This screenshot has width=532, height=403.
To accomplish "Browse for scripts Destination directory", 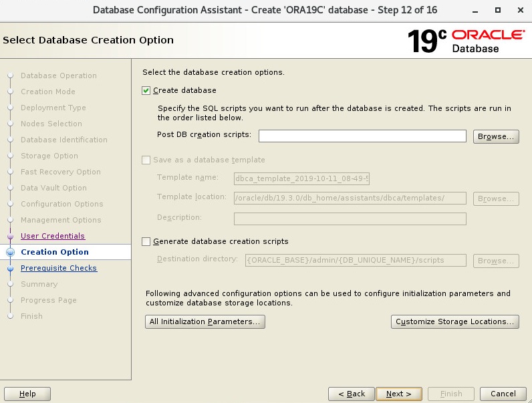I will pyautogui.click(x=496, y=261).
